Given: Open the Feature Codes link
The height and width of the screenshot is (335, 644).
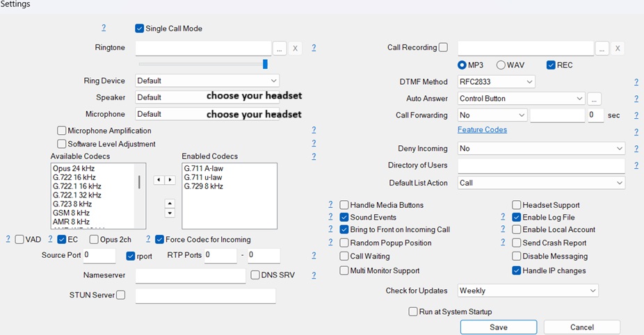Looking at the screenshot, I should [482, 130].
